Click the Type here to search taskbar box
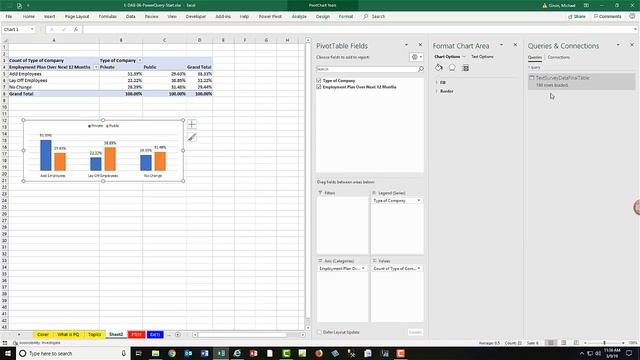 coord(73,353)
